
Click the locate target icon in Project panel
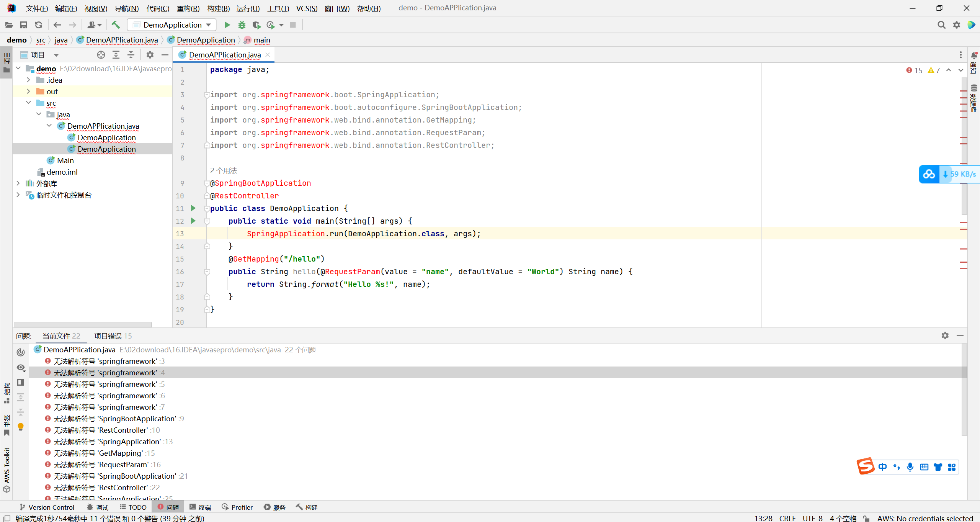(x=101, y=55)
